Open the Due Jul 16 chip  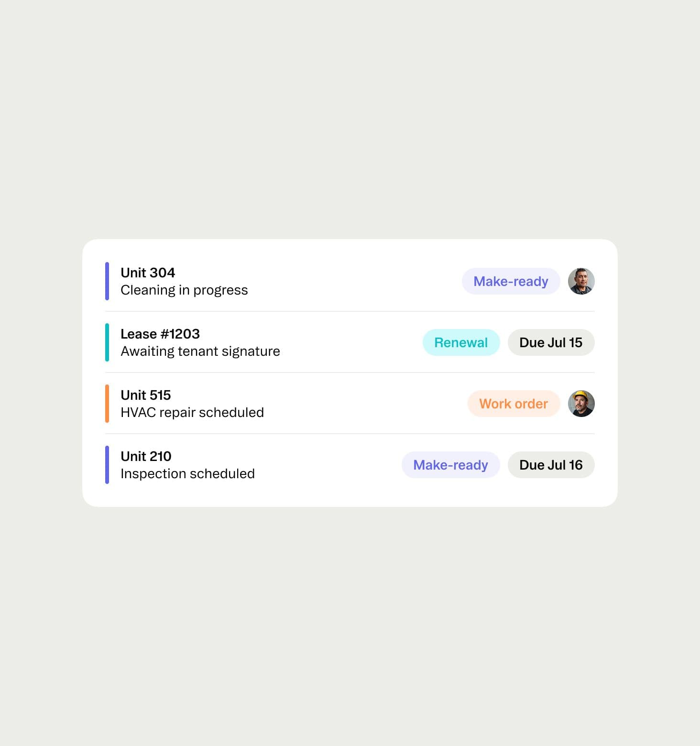(551, 465)
